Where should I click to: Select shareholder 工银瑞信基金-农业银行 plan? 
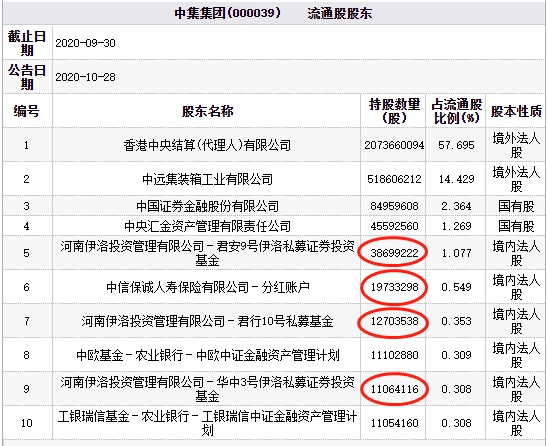point(207,423)
